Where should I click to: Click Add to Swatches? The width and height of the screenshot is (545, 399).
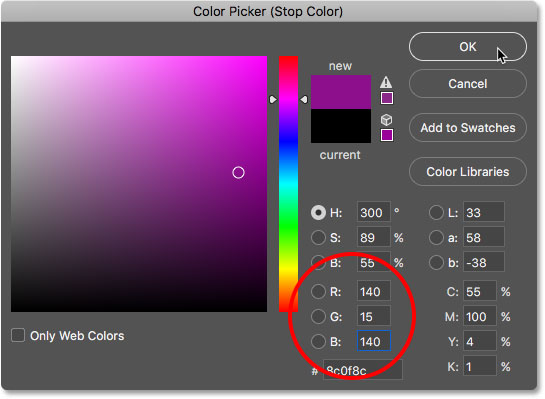(467, 128)
